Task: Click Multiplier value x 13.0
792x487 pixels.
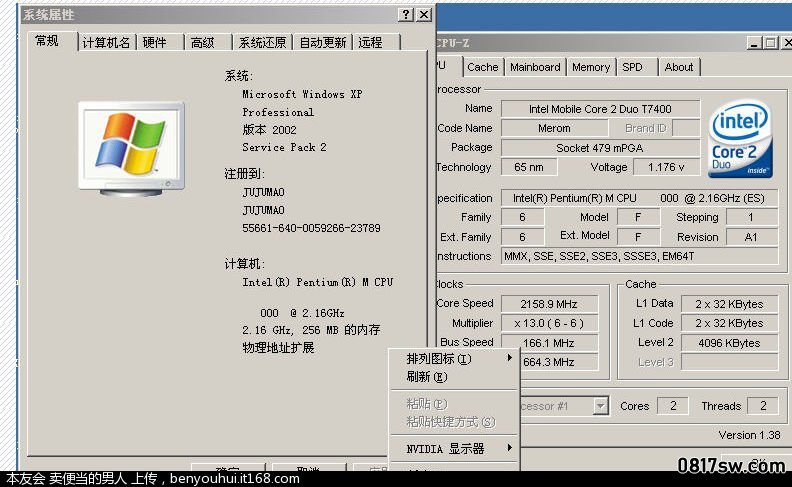Action: [x=549, y=323]
